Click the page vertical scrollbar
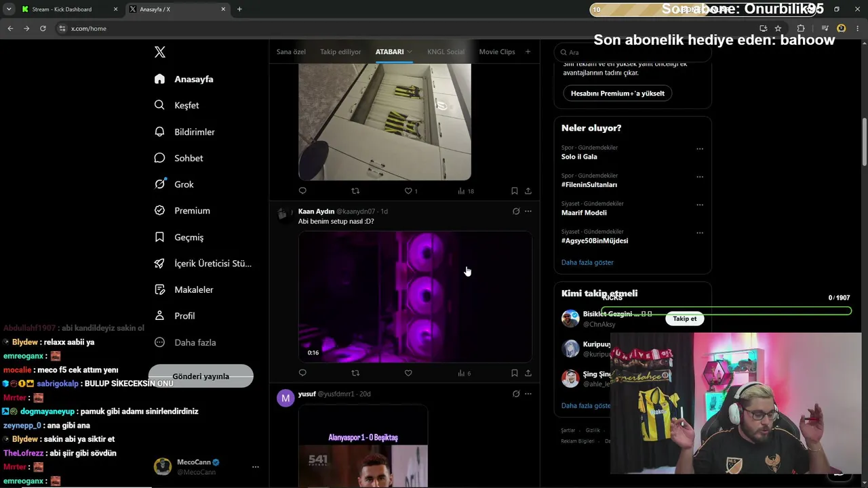The width and height of the screenshot is (868, 488). pos(865,142)
